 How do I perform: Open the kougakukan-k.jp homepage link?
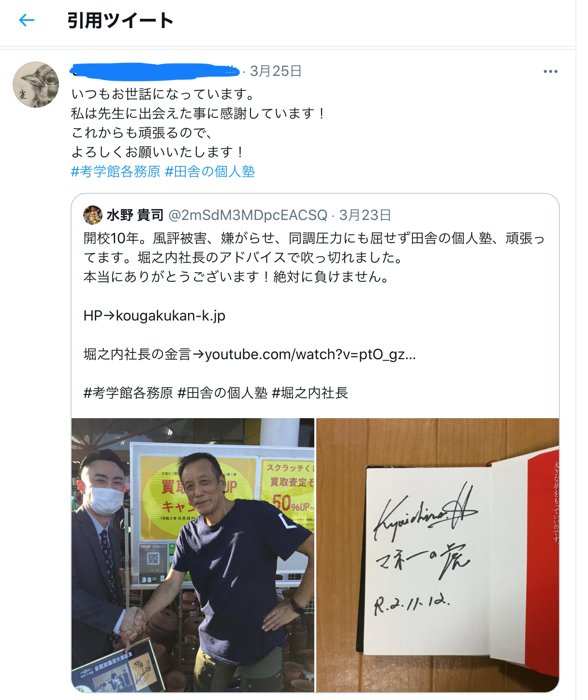pyautogui.click(x=171, y=316)
